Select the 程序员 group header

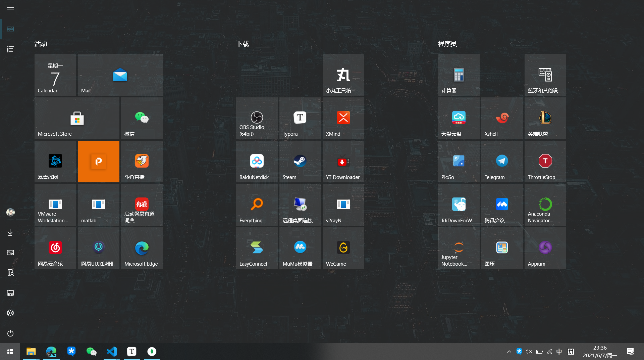pyautogui.click(x=447, y=44)
